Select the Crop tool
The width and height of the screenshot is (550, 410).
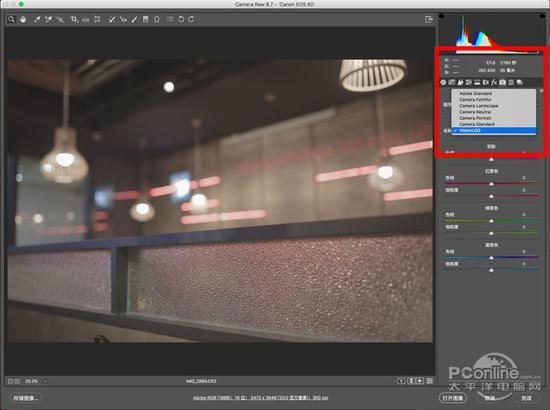[x=74, y=19]
